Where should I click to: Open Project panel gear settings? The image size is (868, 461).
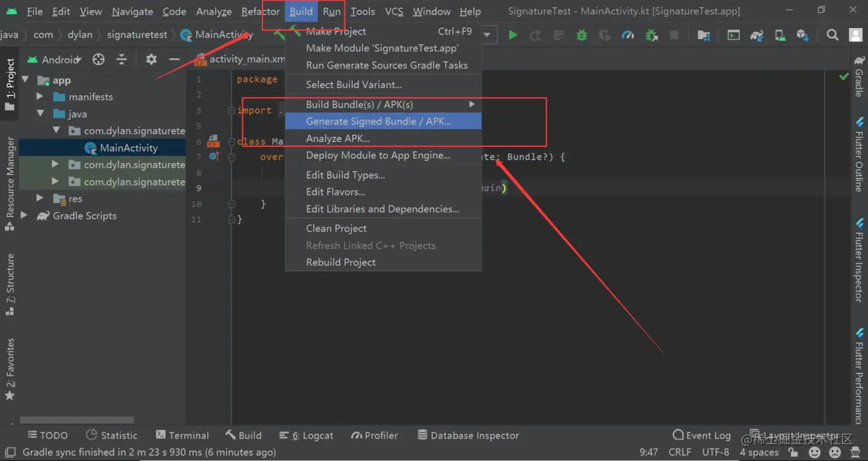pyautogui.click(x=151, y=59)
